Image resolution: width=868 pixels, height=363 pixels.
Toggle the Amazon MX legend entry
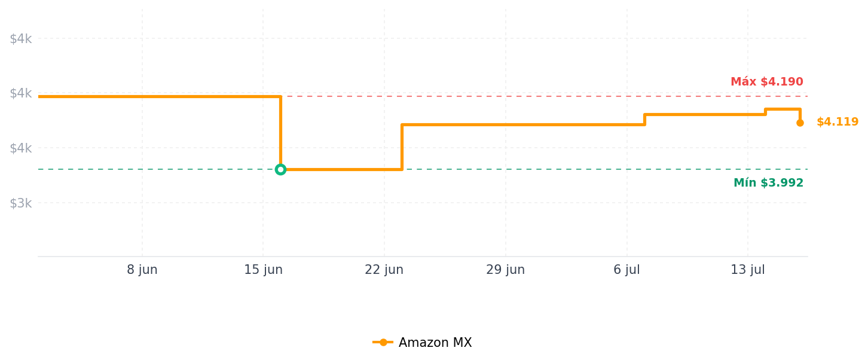(422, 343)
